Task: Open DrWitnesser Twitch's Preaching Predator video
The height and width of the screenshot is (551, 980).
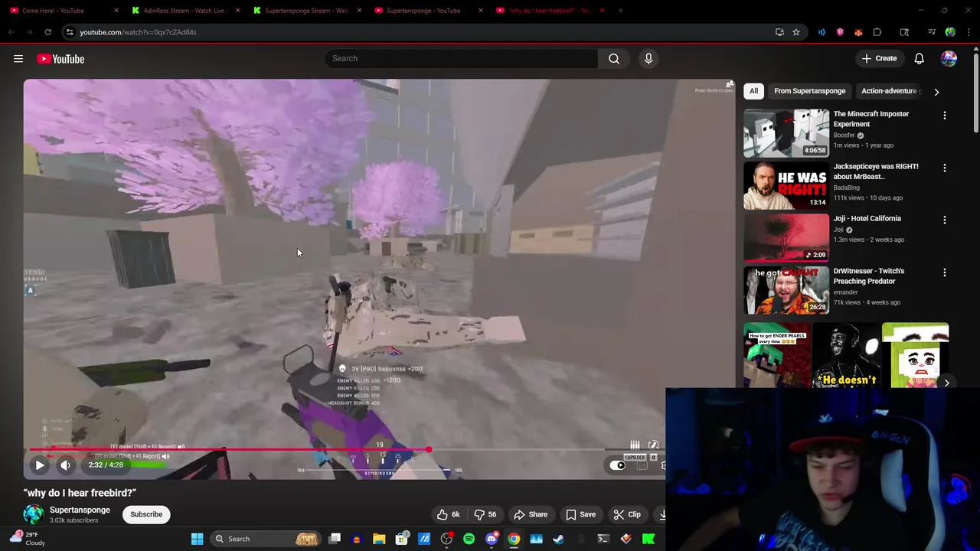Action: coord(868,276)
